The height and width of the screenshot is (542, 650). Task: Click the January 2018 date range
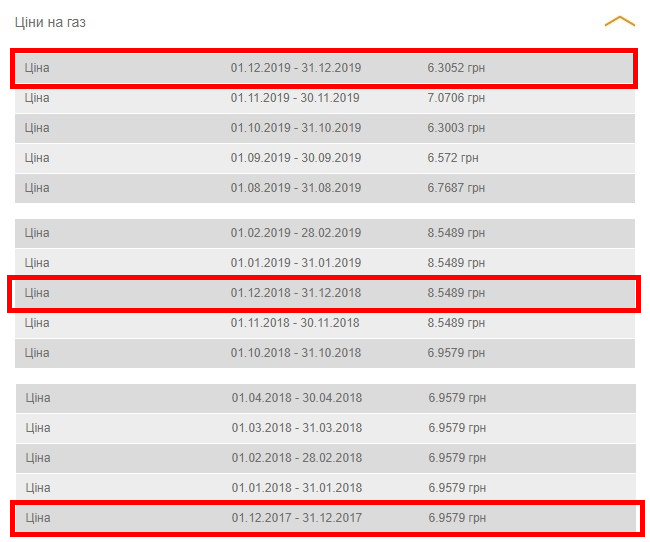pos(297,488)
